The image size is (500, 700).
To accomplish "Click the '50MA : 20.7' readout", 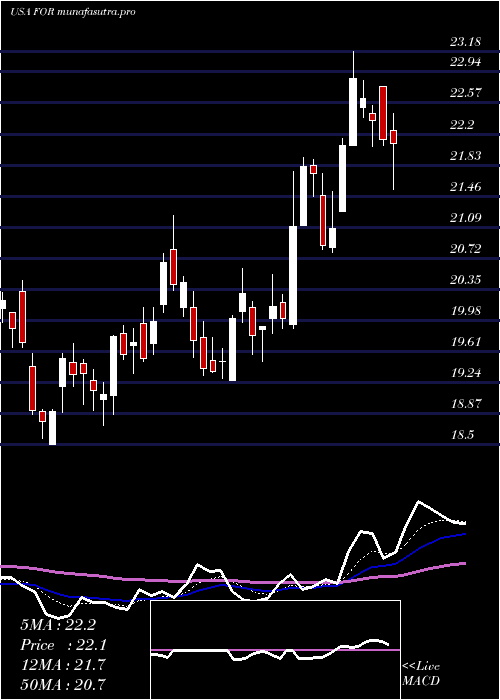I will (63, 684).
